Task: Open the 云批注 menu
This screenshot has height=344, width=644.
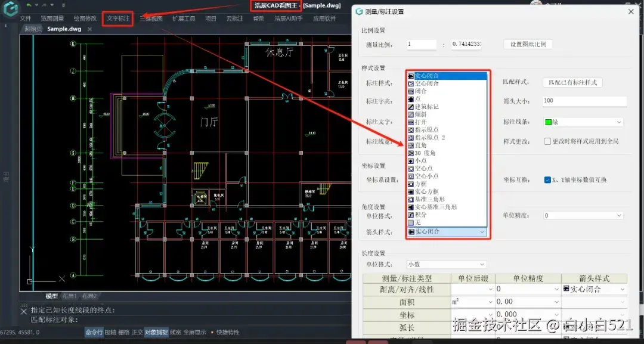Action: coord(234,18)
